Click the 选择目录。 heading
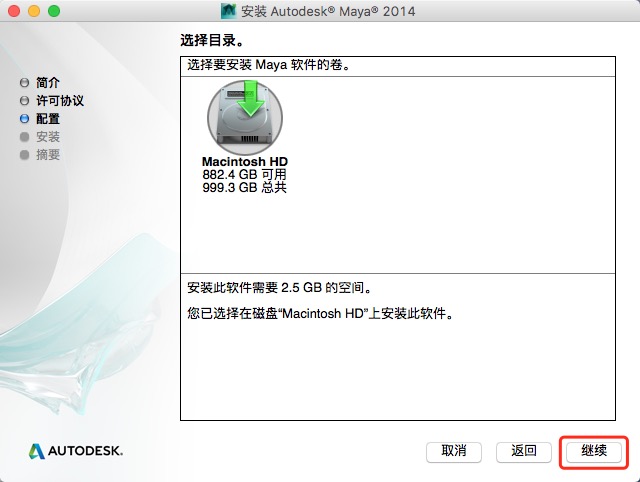The width and height of the screenshot is (640, 482). pyautogui.click(x=212, y=40)
